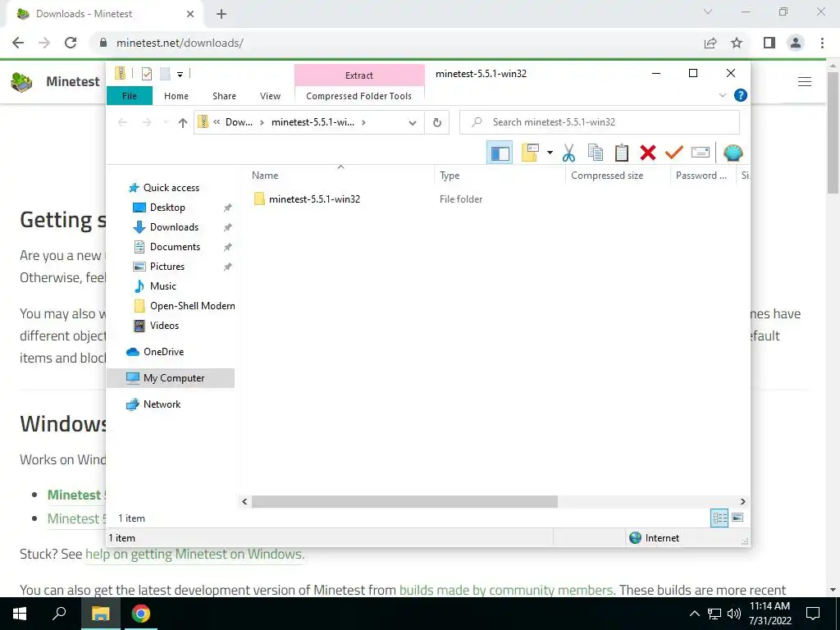Select Music in navigation pane
Image resolution: width=840 pixels, height=630 pixels.
pyautogui.click(x=163, y=286)
